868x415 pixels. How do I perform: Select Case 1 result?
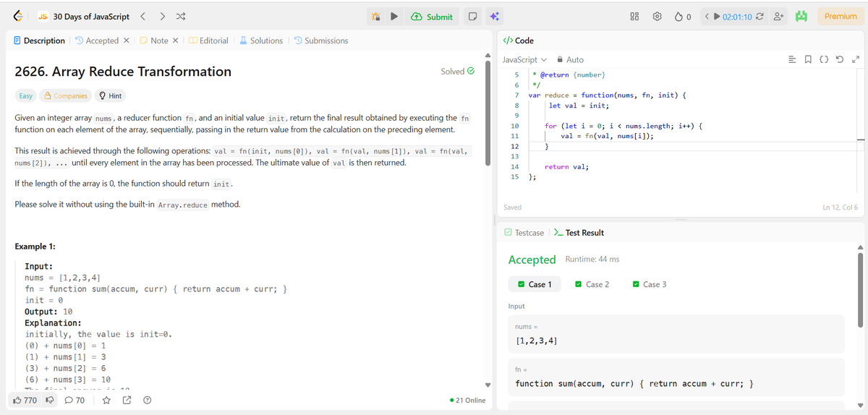(534, 284)
